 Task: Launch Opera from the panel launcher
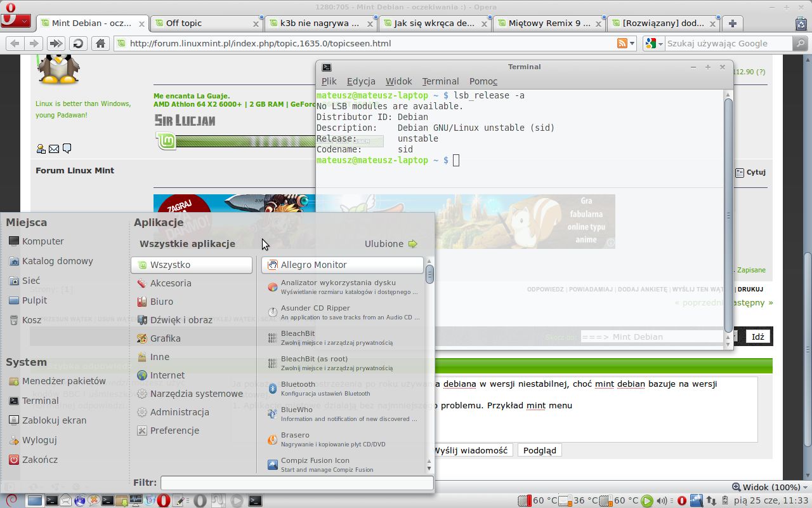tap(164, 500)
